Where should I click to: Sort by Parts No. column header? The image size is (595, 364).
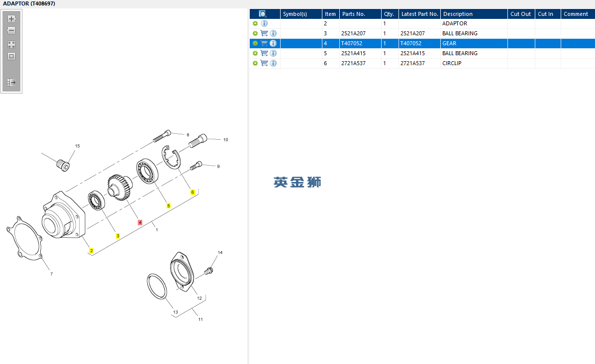tap(360, 14)
